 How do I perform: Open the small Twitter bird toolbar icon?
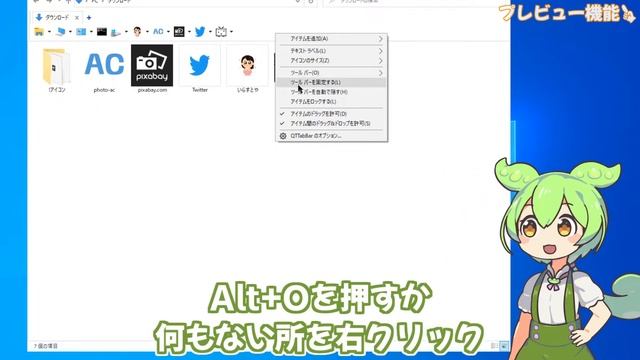(x=200, y=31)
